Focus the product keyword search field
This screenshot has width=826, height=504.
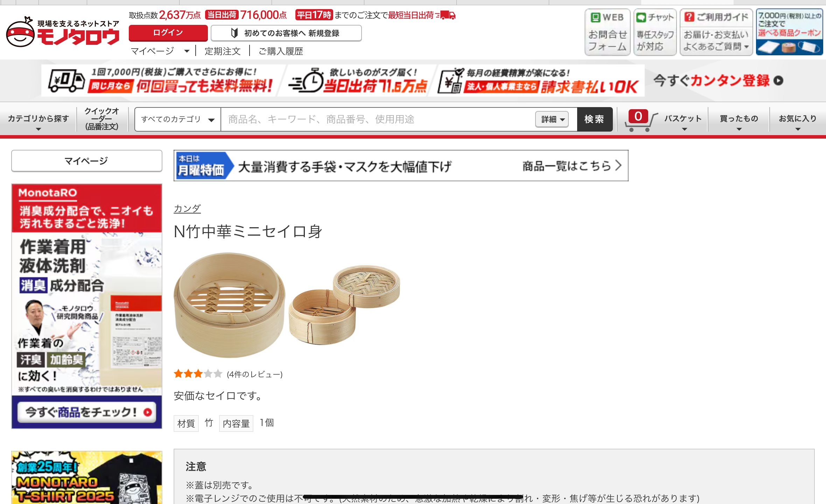(x=378, y=119)
